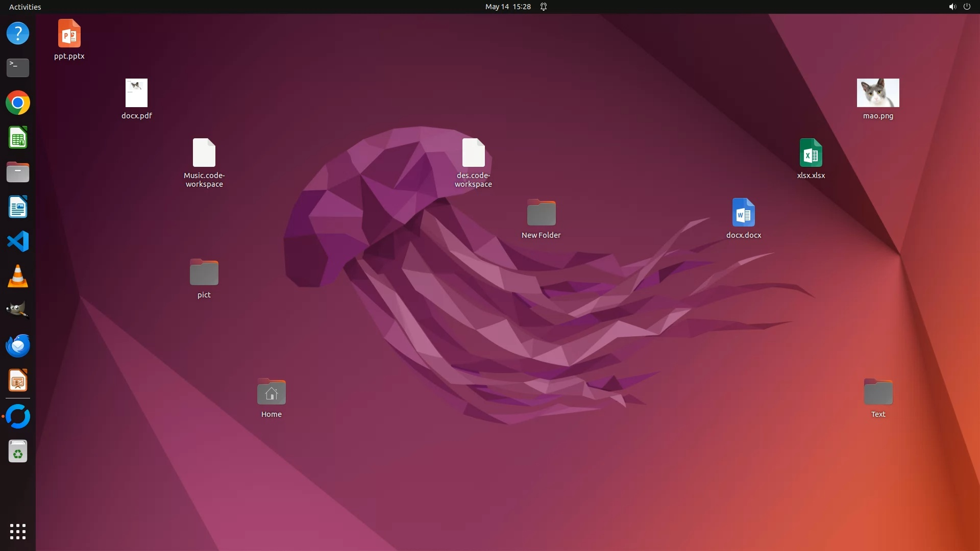This screenshot has height=551, width=980.
Task: Open system menu via power icon
Action: pos(967,7)
